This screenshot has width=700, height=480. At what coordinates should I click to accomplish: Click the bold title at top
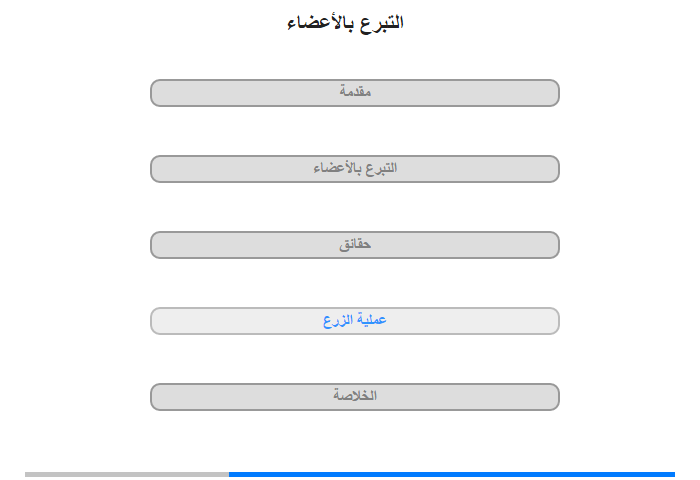pyautogui.click(x=345, y=22)
